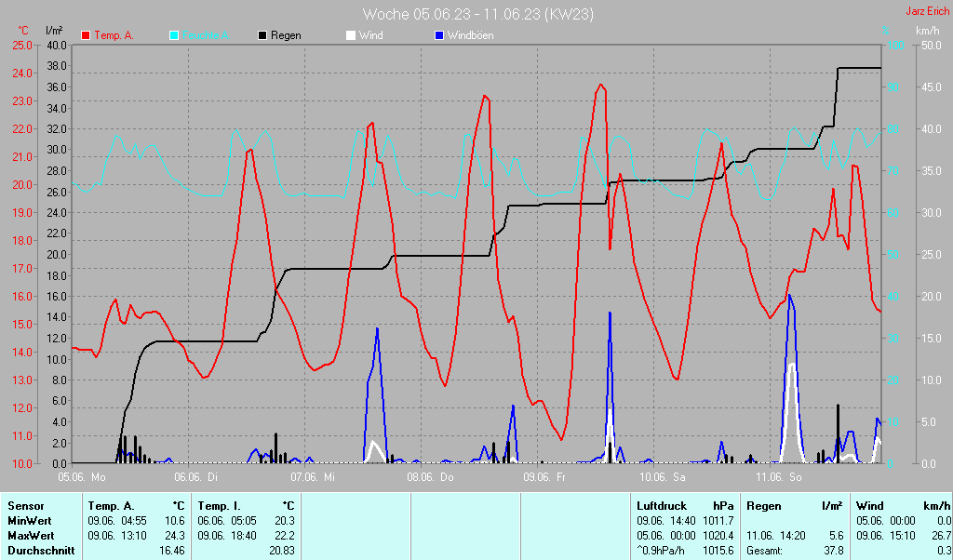Viewport: 953px width, 560px height.
Task: Click the 09.06. Fr date marker
Action: tap(545, 476)
